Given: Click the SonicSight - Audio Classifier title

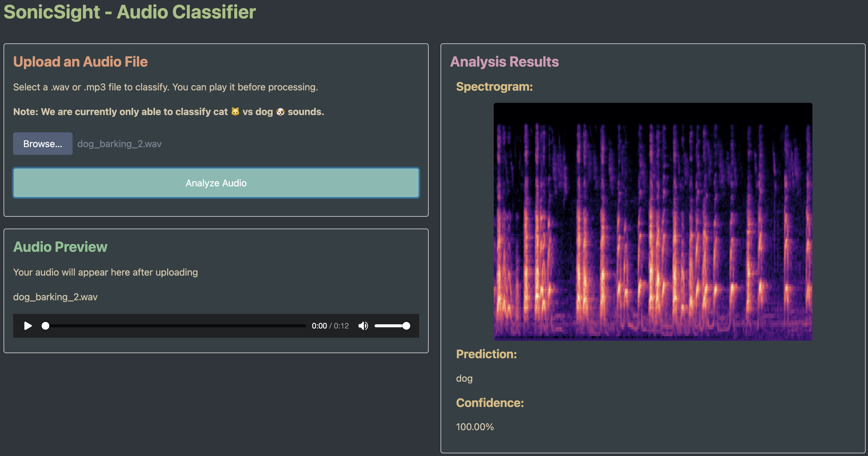Looking at the screenshot, I should coord(129,12).
